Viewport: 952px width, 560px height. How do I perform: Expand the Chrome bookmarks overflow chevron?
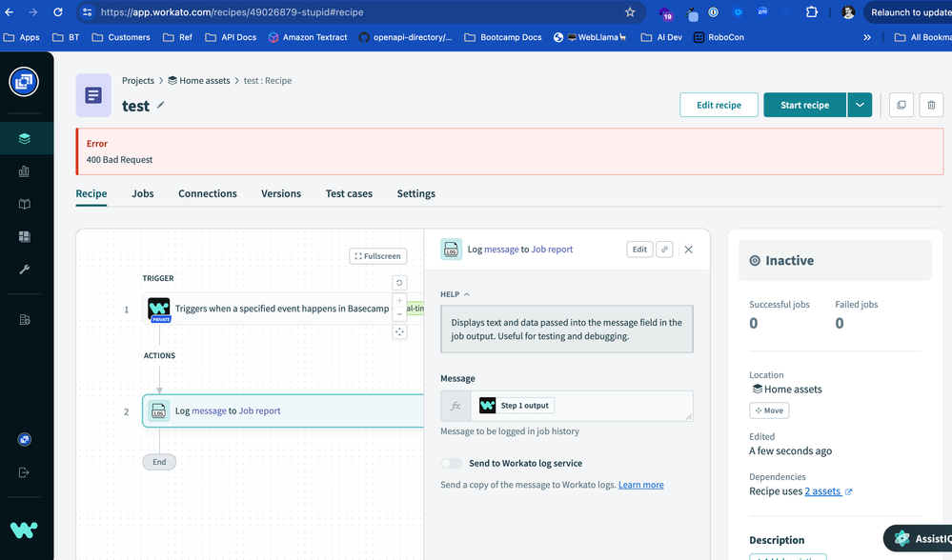tap(867, 37)
